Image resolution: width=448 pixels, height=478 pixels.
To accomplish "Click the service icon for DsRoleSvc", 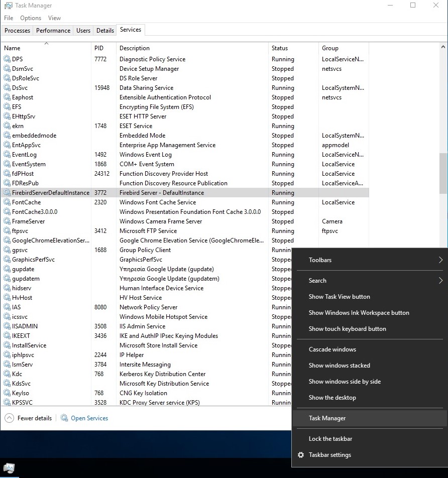I will (x=7, y=78).
